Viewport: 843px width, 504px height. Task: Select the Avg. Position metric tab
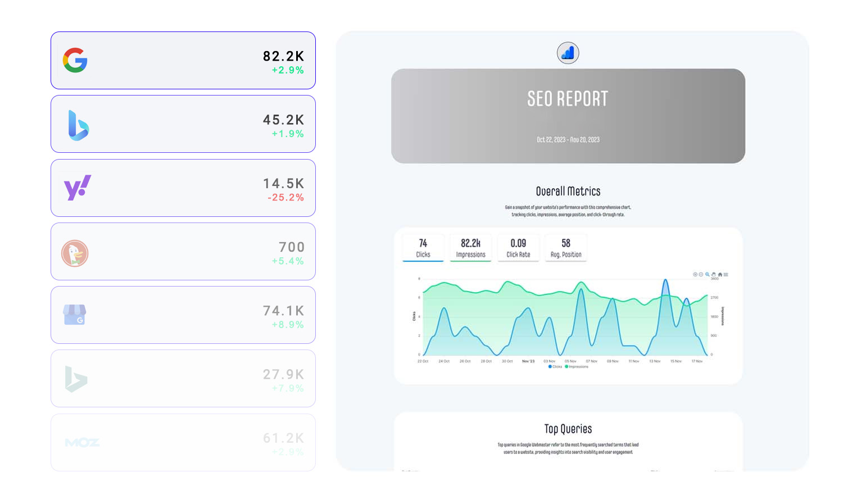[566, 248]
